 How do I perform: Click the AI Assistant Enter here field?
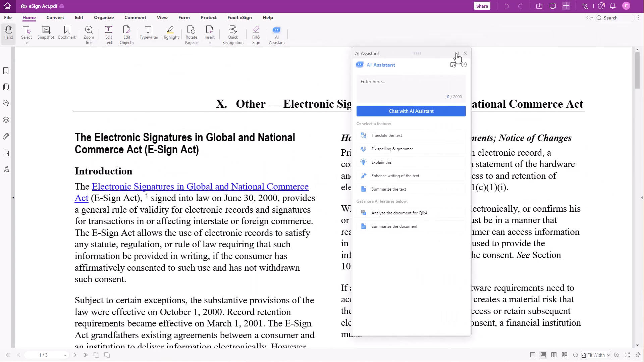pos(411,89)
